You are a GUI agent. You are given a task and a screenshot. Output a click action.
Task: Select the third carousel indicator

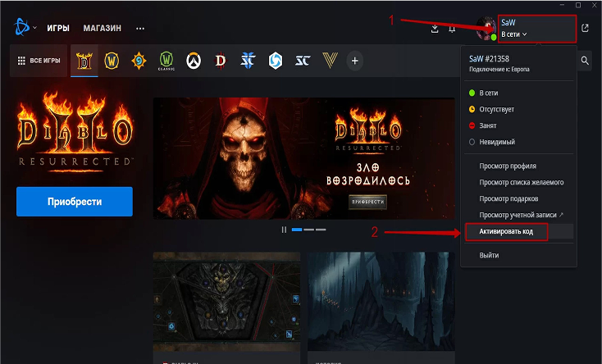(321, 230)
